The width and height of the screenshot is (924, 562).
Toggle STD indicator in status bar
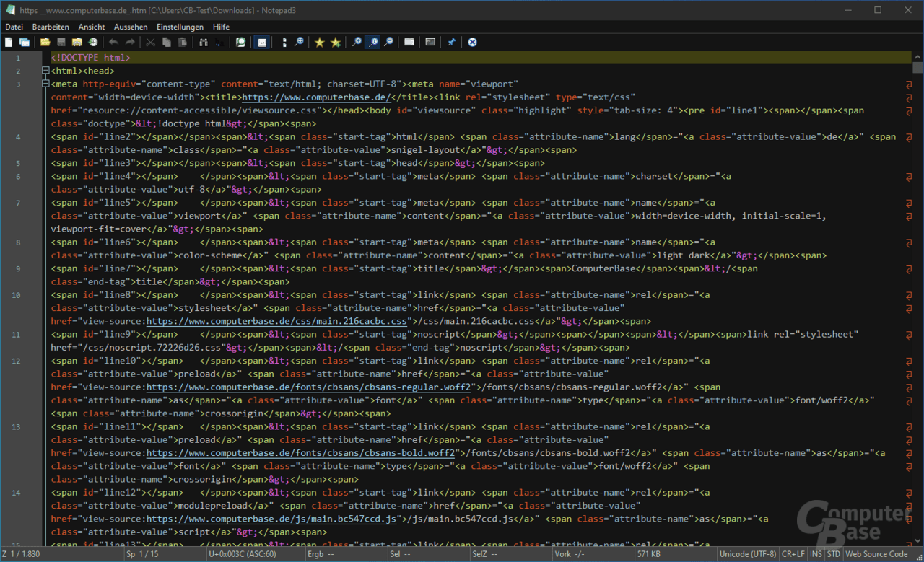834,554
